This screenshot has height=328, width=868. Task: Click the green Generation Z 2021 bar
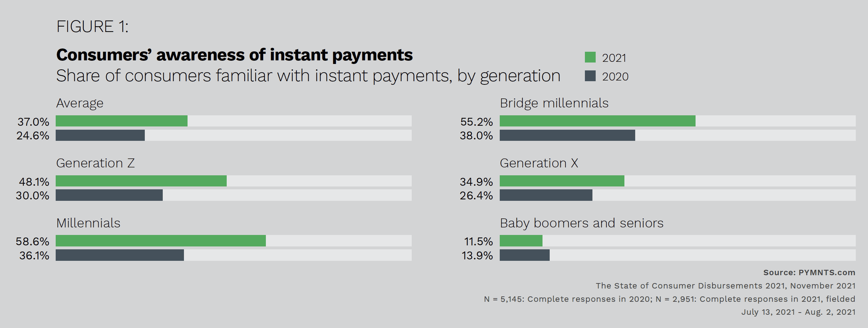(141, 181)
